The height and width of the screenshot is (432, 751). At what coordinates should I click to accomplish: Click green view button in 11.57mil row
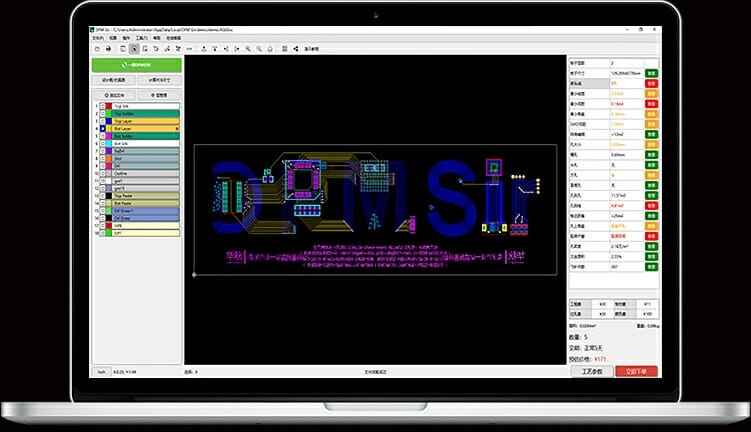pyautogui.click(x=651, y=195)
